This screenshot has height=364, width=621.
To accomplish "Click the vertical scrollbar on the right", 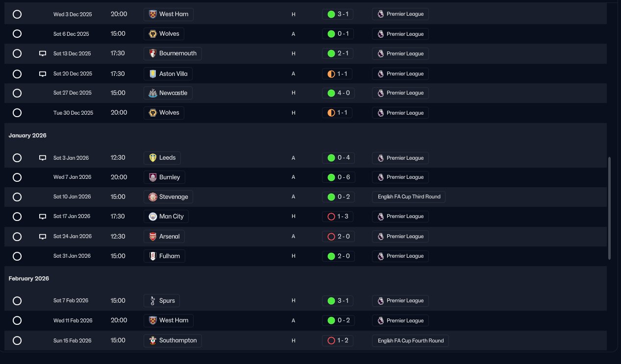I will tap(609, 208).
